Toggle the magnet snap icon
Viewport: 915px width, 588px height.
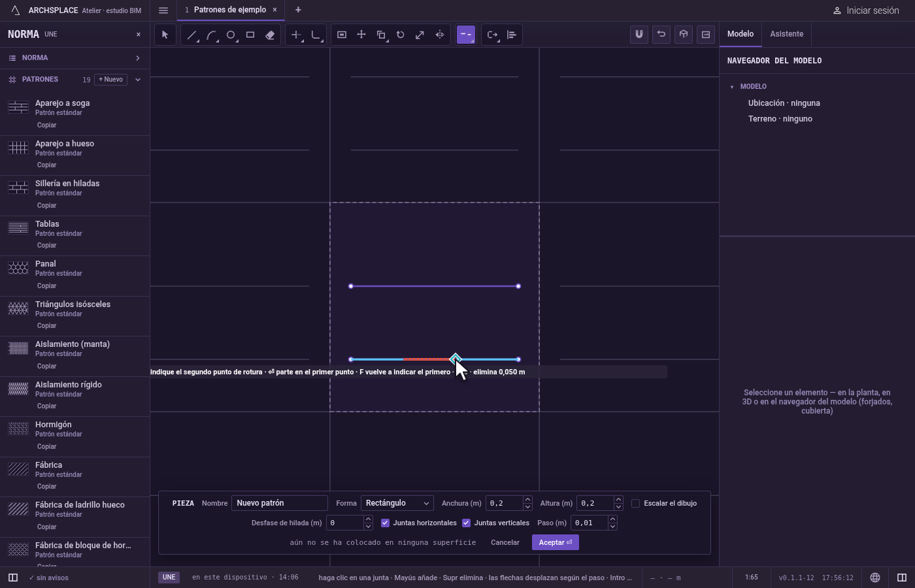[x=639, y=35]
